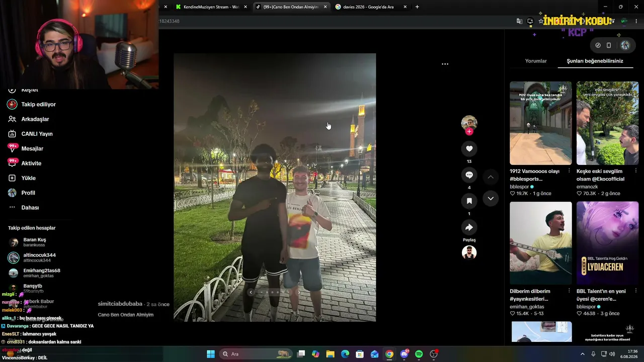
Task: Open the post creator's profile avatar
Action: tap(469, 123)
